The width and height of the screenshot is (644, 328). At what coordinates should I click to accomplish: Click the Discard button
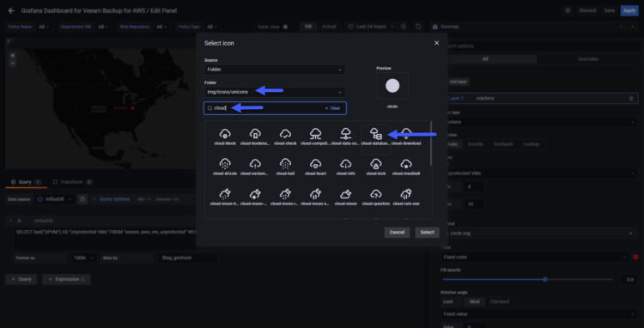point(587,10)
